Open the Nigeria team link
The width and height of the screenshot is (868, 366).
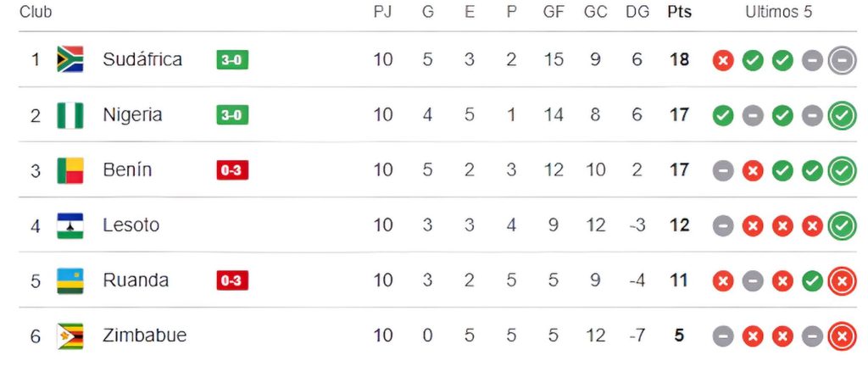(132, 115)
